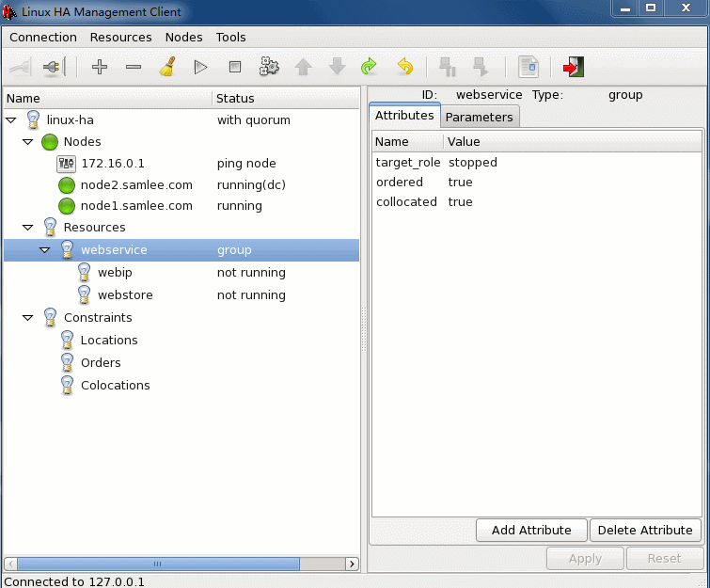The width and height of the screenshot is (710, 588).
Task: Collapse the linux-ha tree root
Action: 11,120
